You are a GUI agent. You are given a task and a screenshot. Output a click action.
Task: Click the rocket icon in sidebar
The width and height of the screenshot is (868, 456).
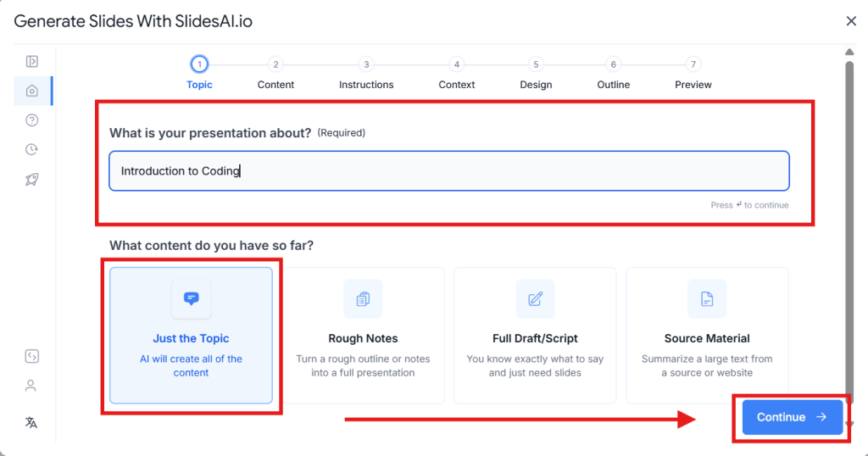[31, 180]
